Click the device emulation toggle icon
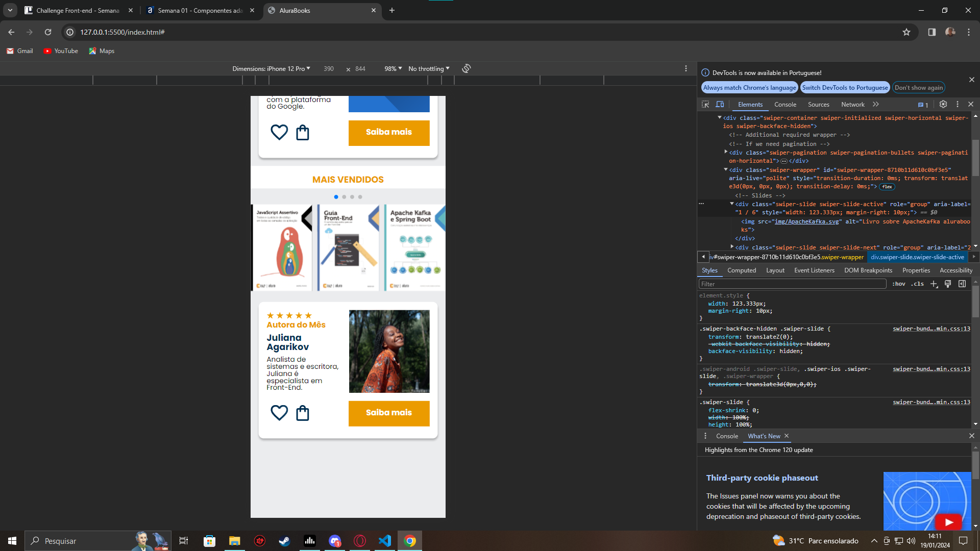The width and height of the screenshot is (980, 551). pyautogui.click(x=720, y=104)
